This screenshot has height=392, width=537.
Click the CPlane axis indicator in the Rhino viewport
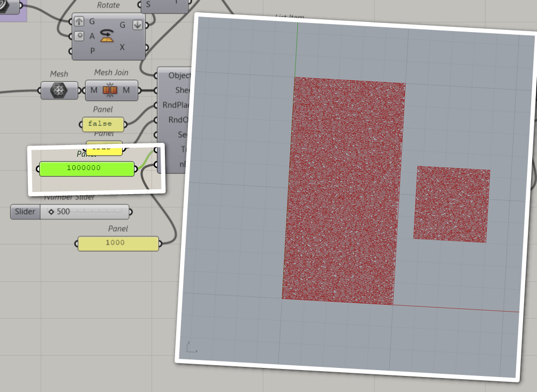(190, 347)
